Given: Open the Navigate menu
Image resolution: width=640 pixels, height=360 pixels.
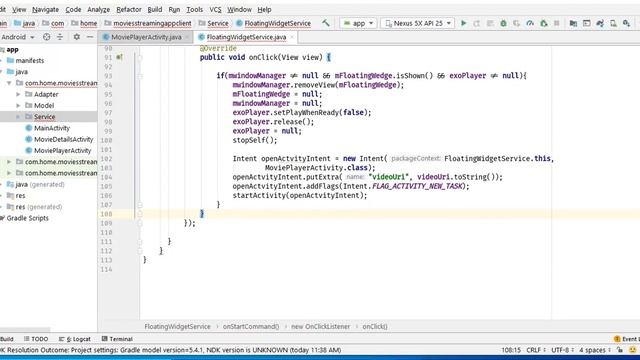Looking at the screenshot, I should click(x=45, y=9).
